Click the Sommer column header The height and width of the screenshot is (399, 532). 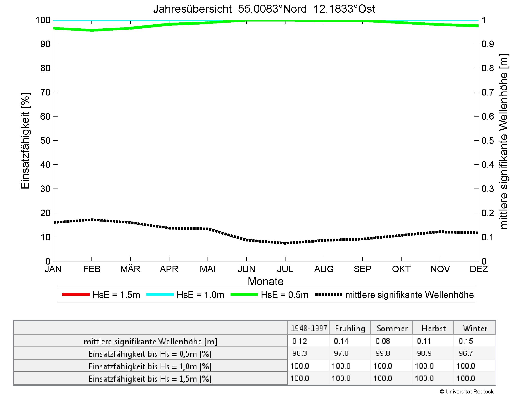click(x=392, y=328)
